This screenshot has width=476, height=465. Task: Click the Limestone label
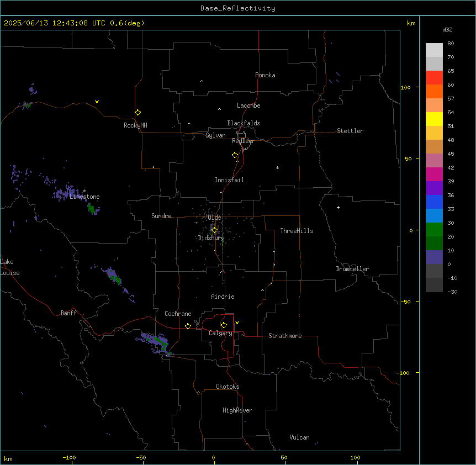[x=84, y=197]
